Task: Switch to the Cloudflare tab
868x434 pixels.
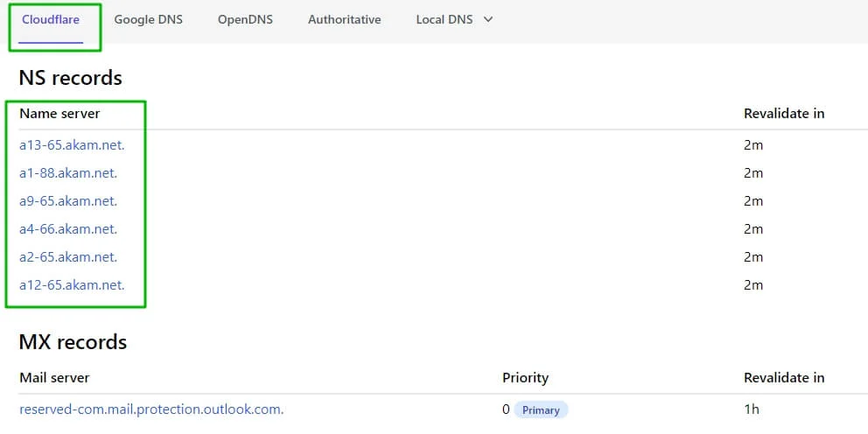Action: click(x=51, y=20)
